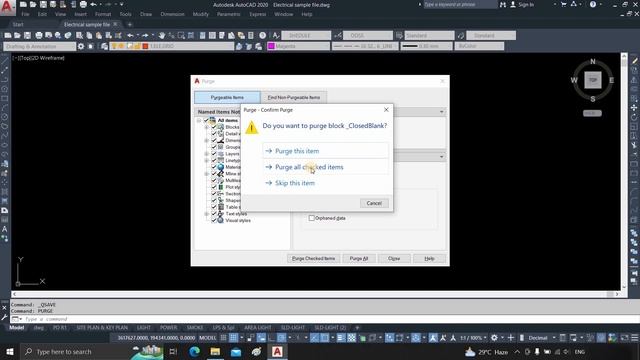Open the workspace settings gear icon
640x360 pixels.
[x=81, y=47]
